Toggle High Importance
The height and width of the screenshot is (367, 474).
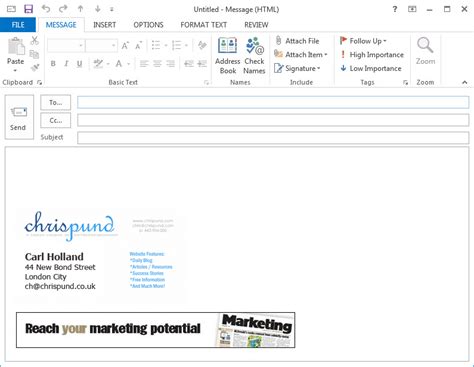coord(372,55)
